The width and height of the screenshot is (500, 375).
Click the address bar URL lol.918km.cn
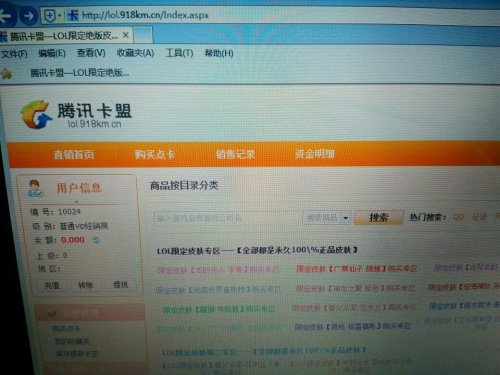click(x=145, y=15)
